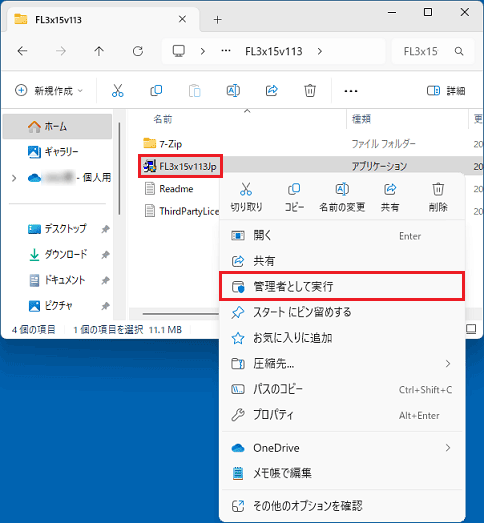Screen dimensions: 484x523
Task: Click the Delete trash icon in toolbar
Action: [x=310, y=90]
